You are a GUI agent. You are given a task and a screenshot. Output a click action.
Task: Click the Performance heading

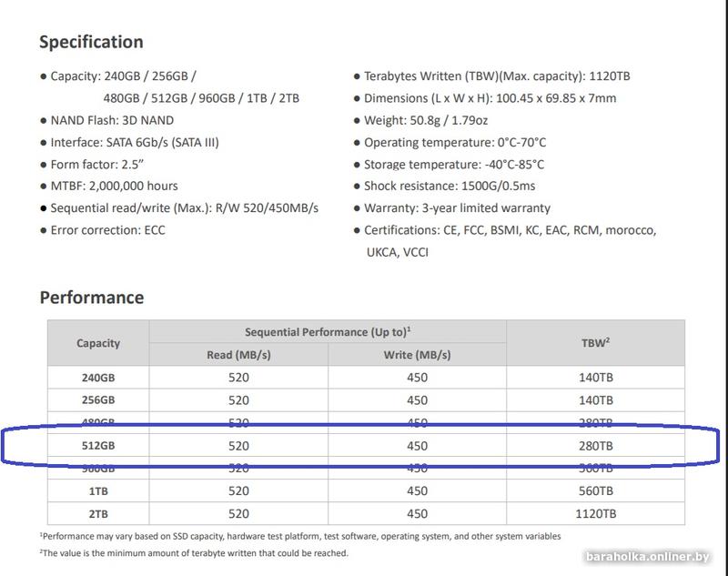coord(92,298)
